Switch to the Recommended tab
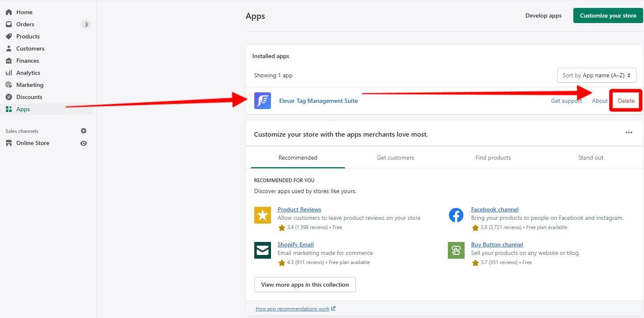This screenshot has width=644, height=318. click(x=298, y=158)
